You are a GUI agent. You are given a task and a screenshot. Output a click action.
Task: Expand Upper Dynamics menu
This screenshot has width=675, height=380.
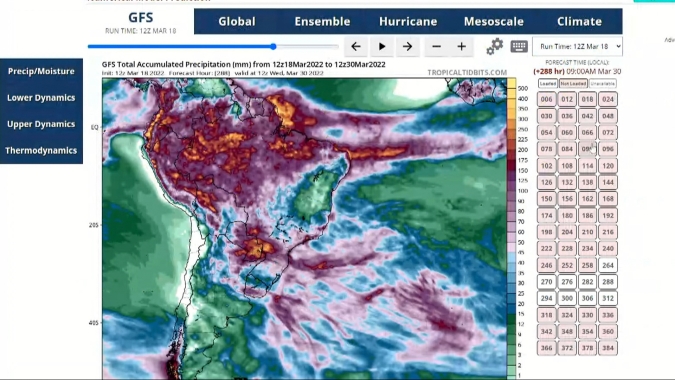click(41, 124)
